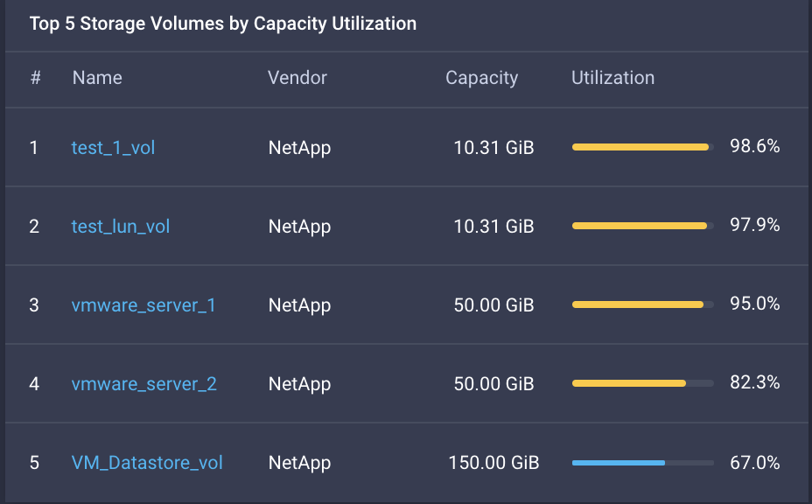Open the test_1_vol volume link
Viewport: 812px width, 504px height.
(x=113, y=148)
